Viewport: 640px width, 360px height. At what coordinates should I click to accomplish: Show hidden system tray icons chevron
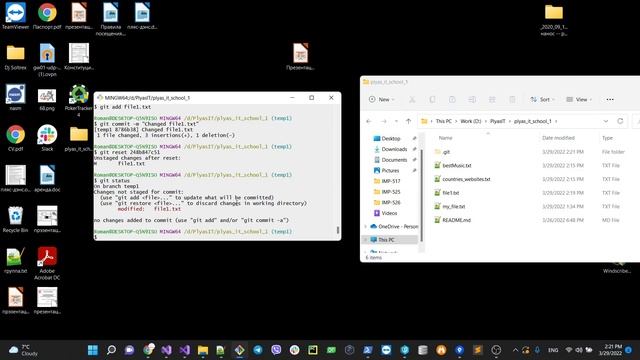click(515, 350)
